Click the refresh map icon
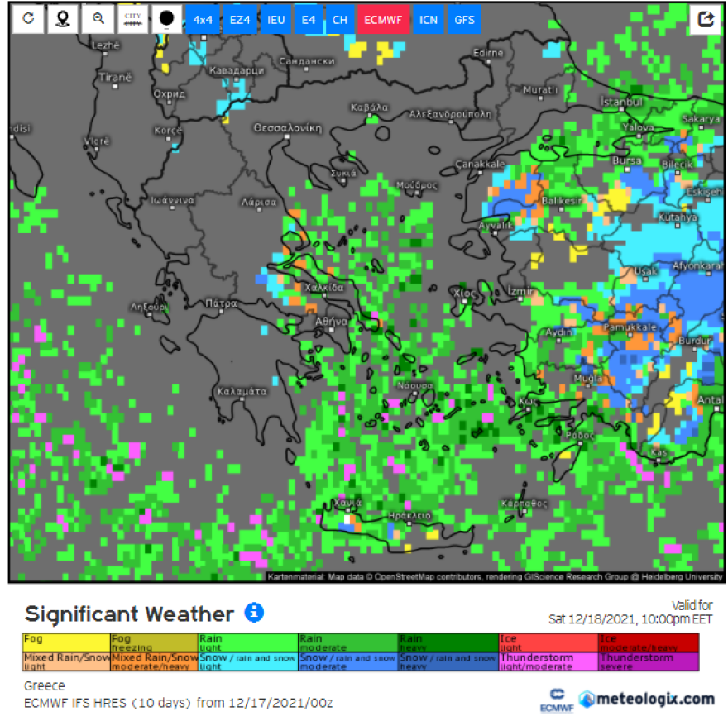 coord(28,19)
